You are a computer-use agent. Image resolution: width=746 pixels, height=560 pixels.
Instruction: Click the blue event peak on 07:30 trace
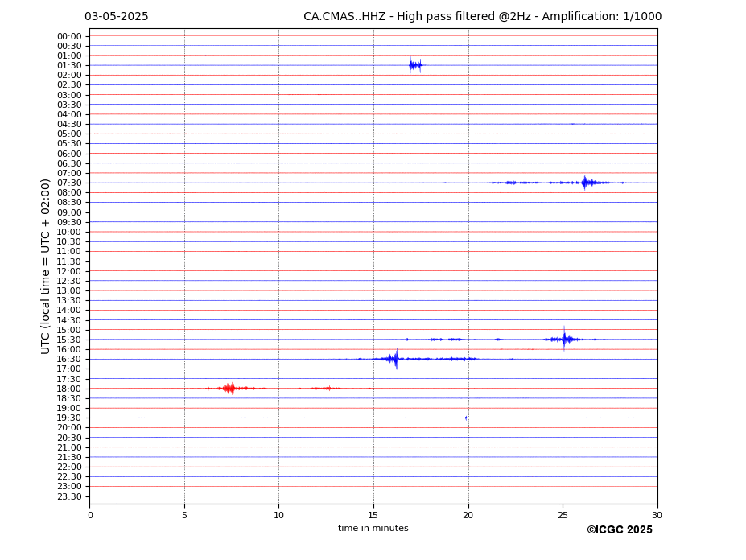(585, 183)
